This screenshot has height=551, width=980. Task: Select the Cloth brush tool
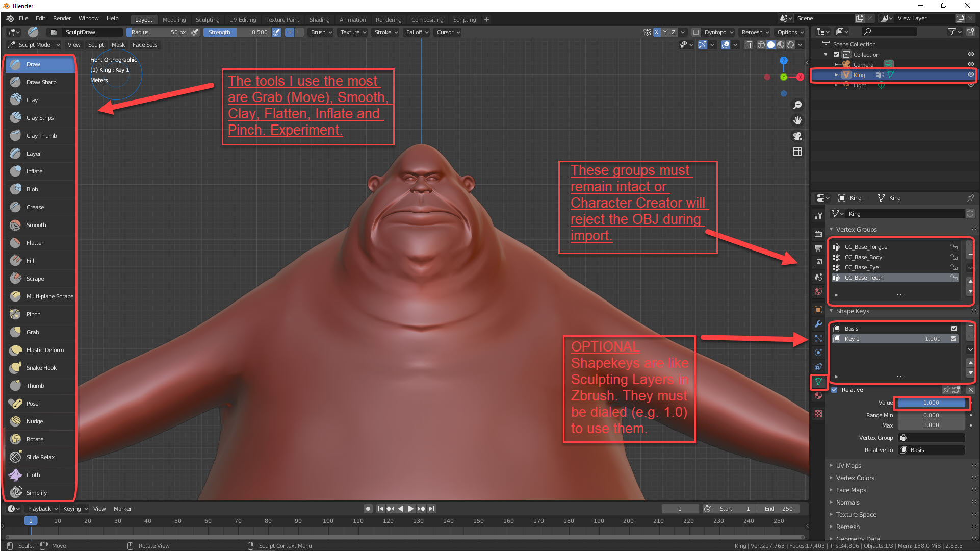tap(41, 475)
